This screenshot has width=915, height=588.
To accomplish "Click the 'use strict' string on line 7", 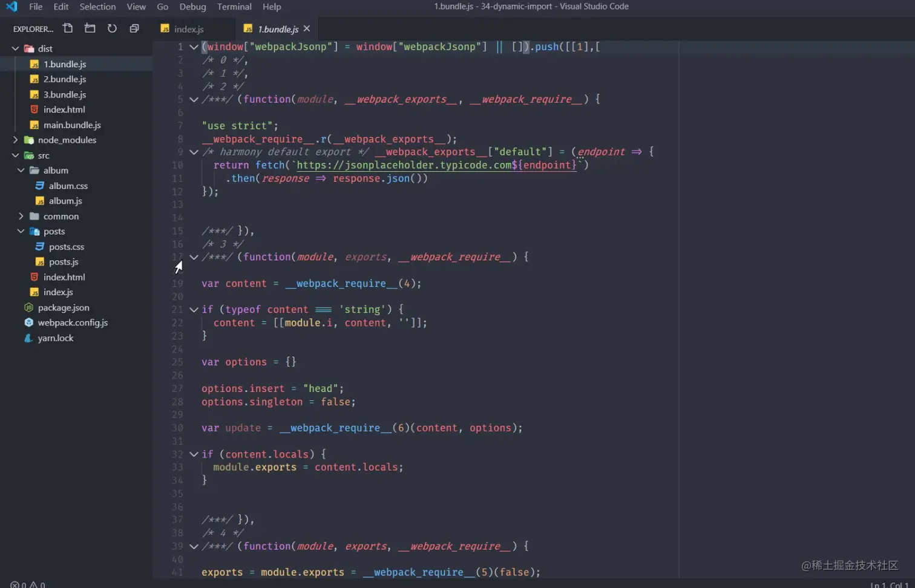I will tap(237, 126).
